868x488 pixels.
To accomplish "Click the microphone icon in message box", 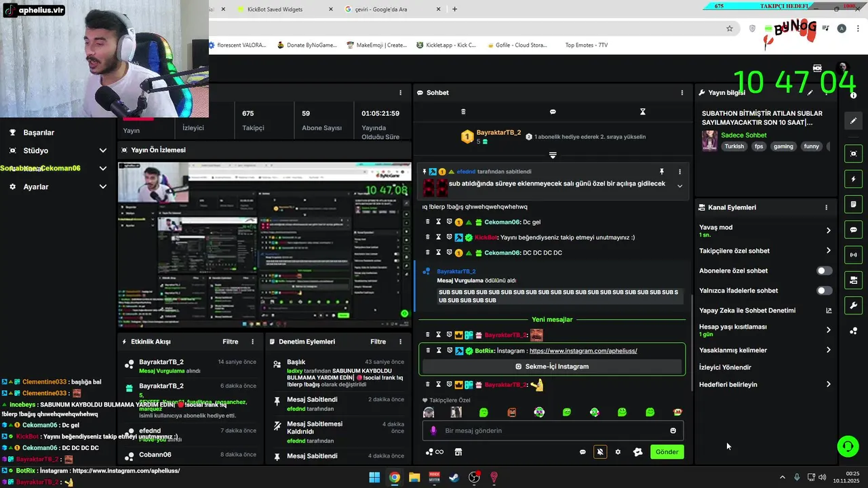I will coord(433,430).
